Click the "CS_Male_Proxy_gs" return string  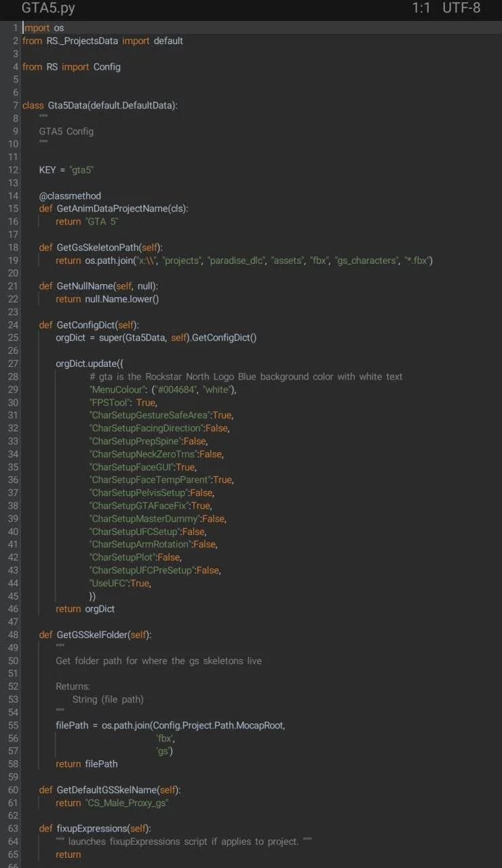(126, 802)
